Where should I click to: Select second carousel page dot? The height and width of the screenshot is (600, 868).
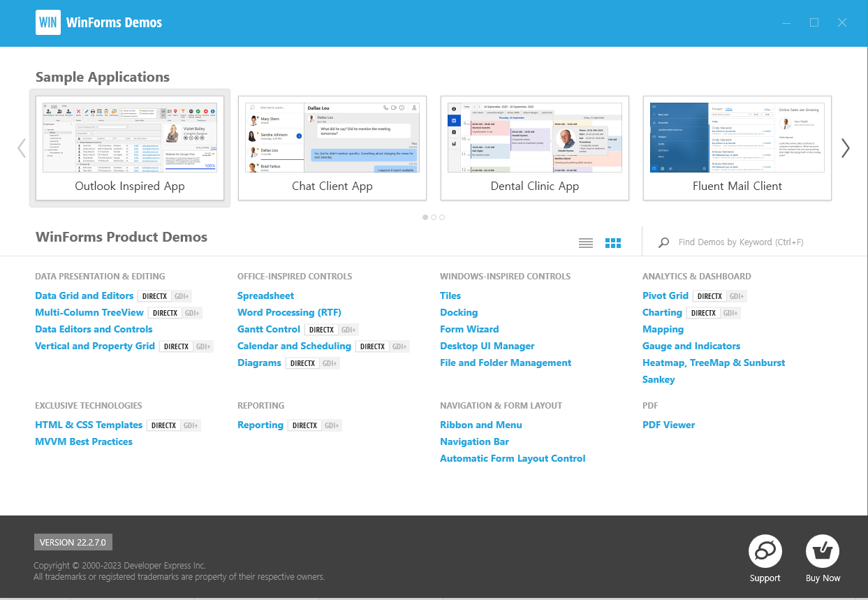(x=434, y=217)
